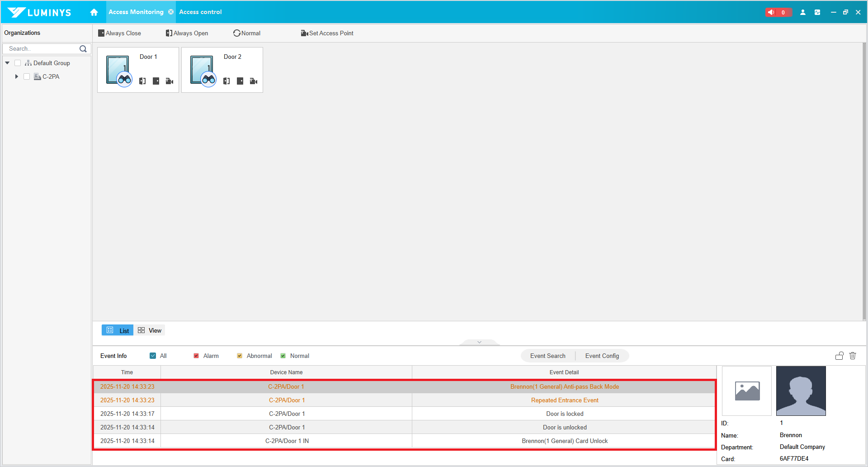Click Door 1 open door icon
868x467 pixels.
[x=142, y=81]
